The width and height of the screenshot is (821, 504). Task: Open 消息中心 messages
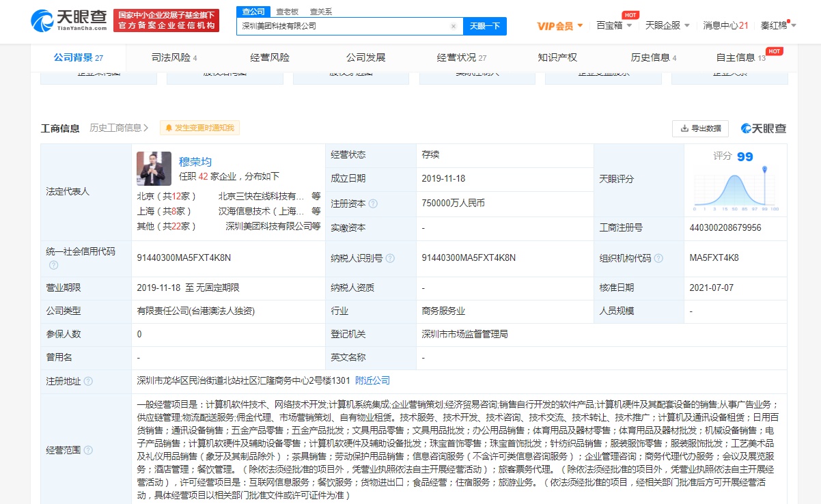click(726, 26)
